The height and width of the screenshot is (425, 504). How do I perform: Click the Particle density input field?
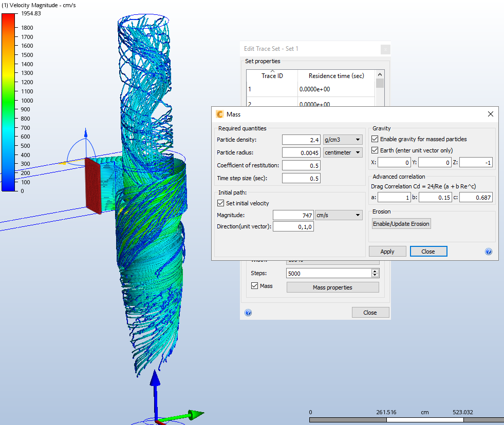click(x=301, y=140)
